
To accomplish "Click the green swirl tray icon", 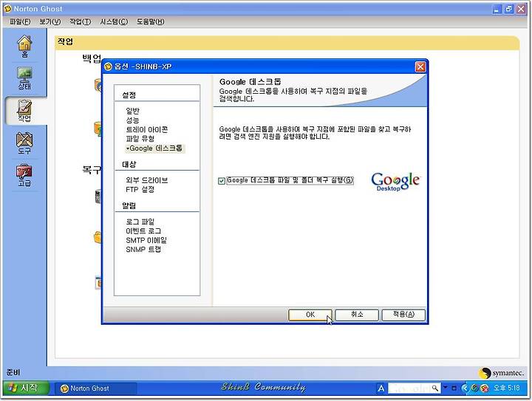I will 474,388.
